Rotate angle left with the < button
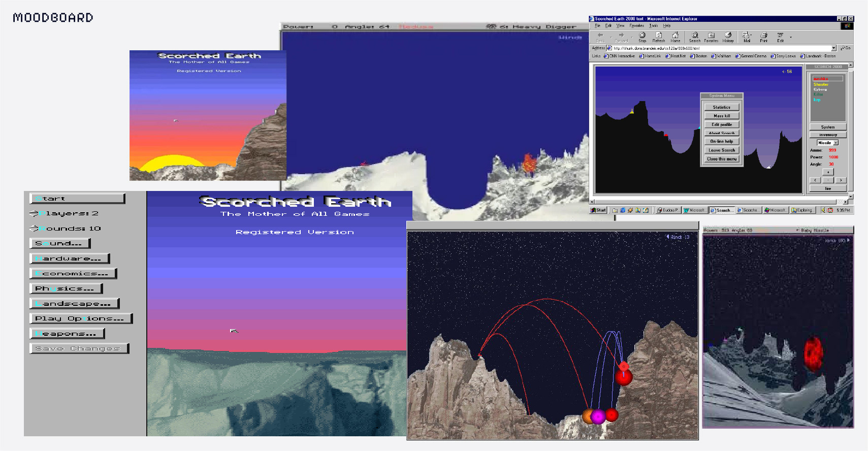868x451 pixels. point(815,180)
